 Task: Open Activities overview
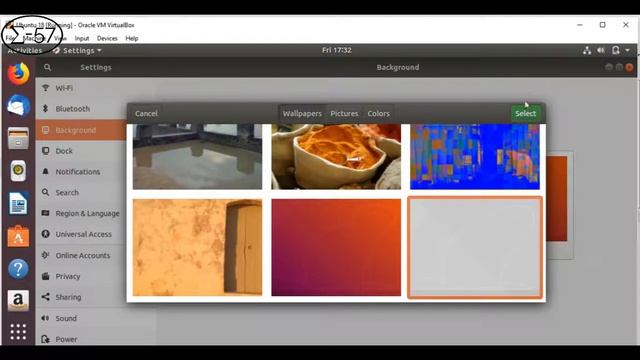coord(24,51)
